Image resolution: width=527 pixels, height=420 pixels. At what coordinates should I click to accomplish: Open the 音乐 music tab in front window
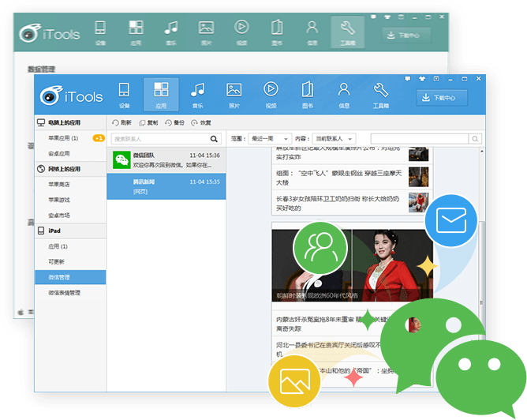(197, 96)
